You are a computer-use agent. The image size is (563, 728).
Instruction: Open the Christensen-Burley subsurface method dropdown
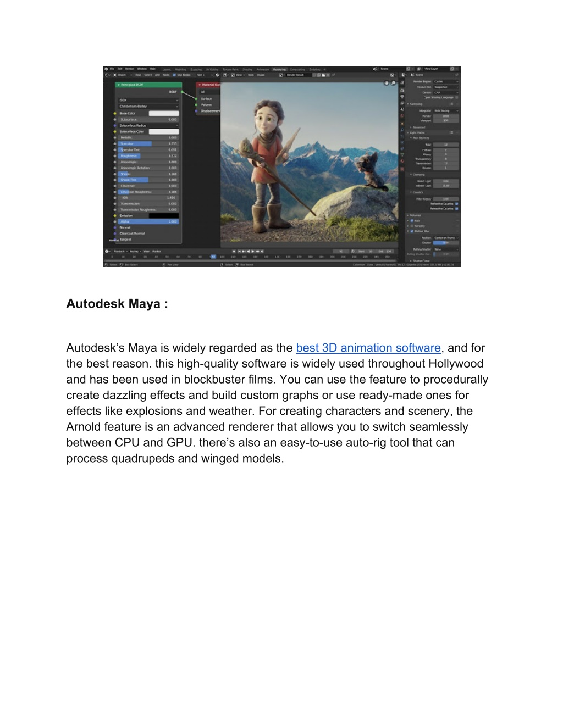[148, 107]
